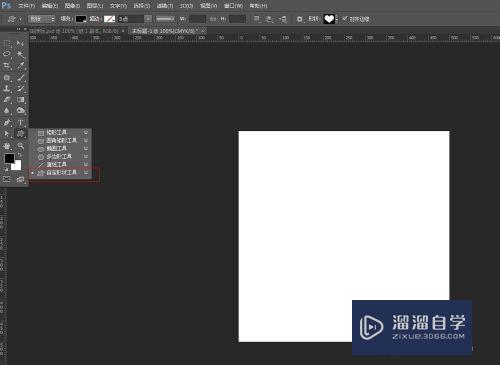Open the custom shape picker arrow
The width and height of the screenshot is (500, 365).
[x=337, y=19]
